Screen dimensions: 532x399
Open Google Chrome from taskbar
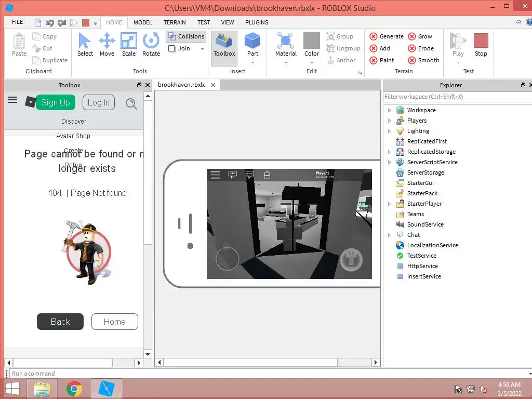74,389
